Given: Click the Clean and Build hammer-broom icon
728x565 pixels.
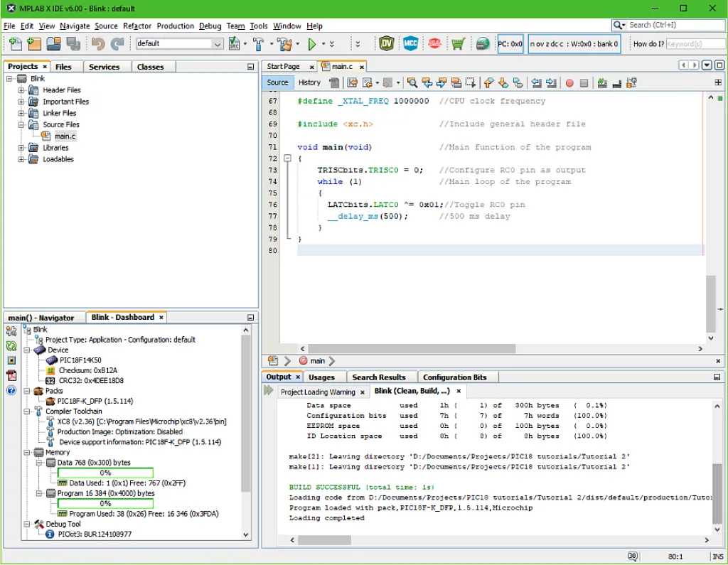Looking at the screenshot, I should tap(284, 44).
